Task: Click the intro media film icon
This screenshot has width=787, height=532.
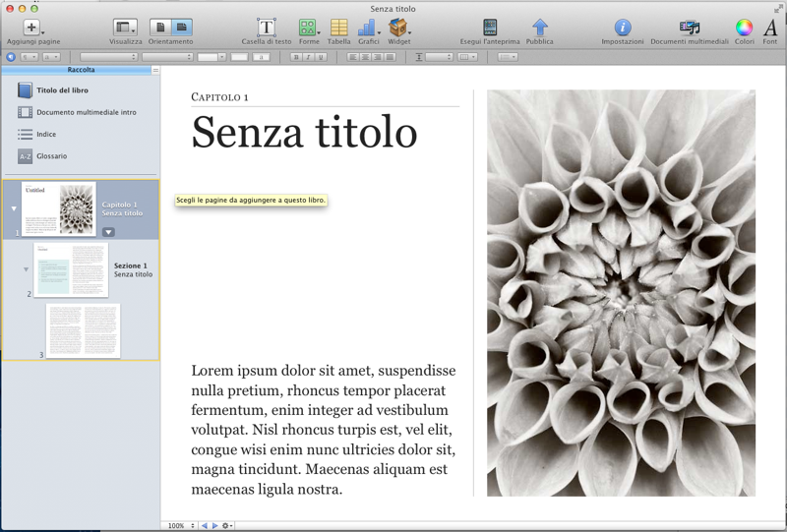Action: 25,112
